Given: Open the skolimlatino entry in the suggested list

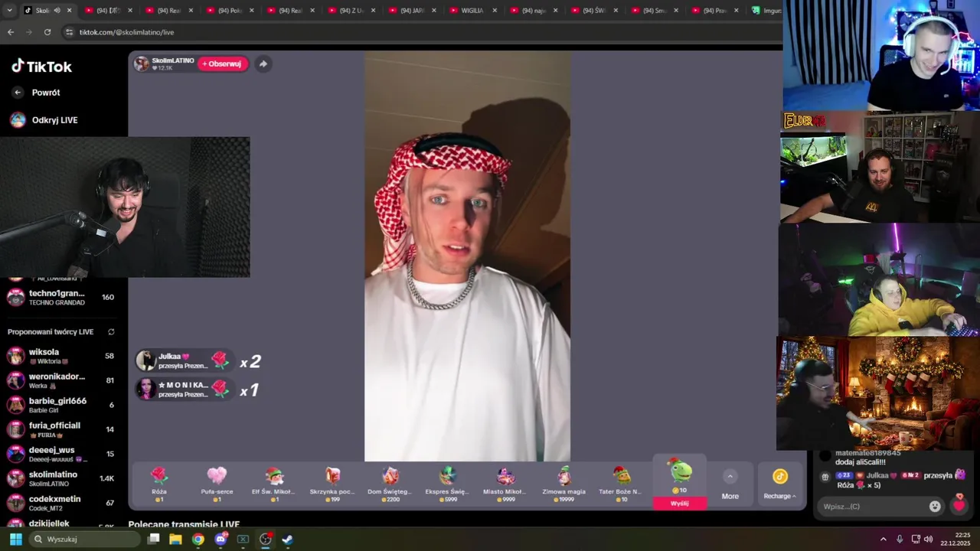Looking at the screenshot, I should 60,478.
